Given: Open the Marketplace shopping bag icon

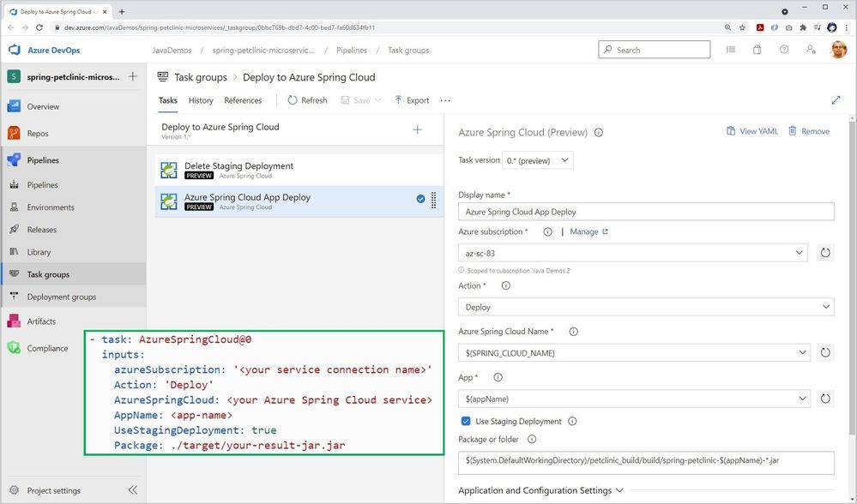Looking at the screenshot, I should point(757,50).
